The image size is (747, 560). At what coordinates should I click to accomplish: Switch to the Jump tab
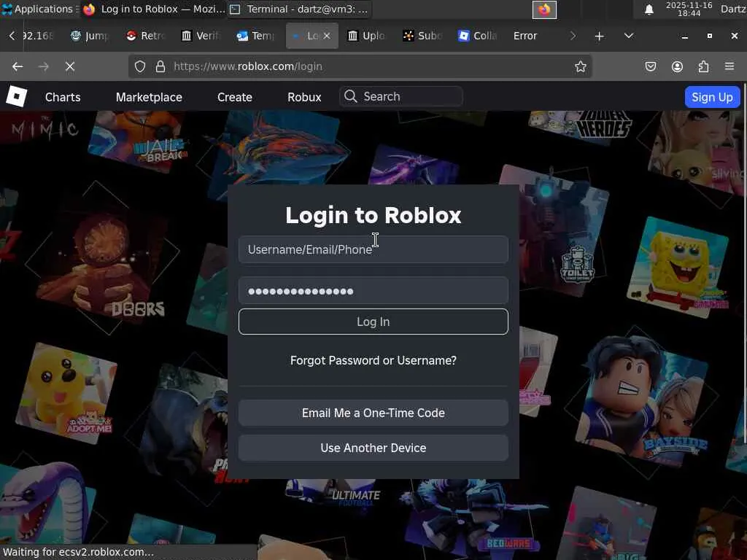coord(90,36)
